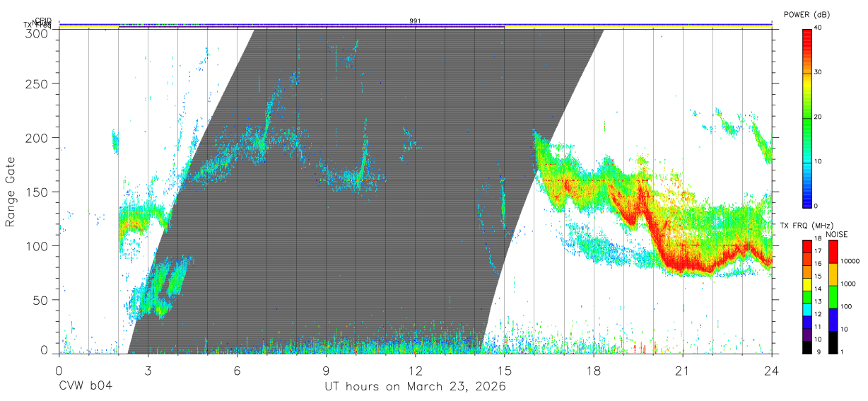This screenshot has height=401, width=868.
Task: Click the "CPID" label above the plot
Action: (x=43, y=21)
